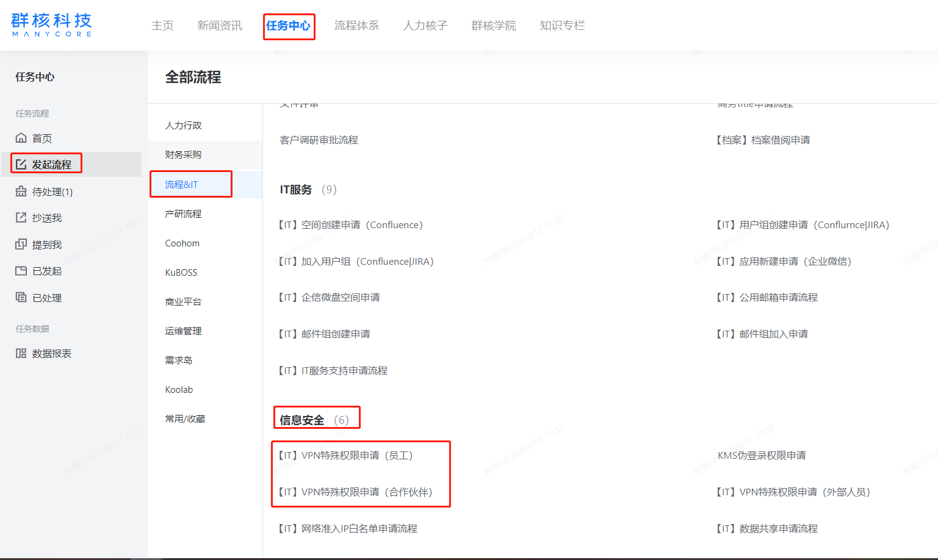Open VPN特殊权限申请 (员工) process
Viewport: 938px width, 560px height.
click(345, 455)
